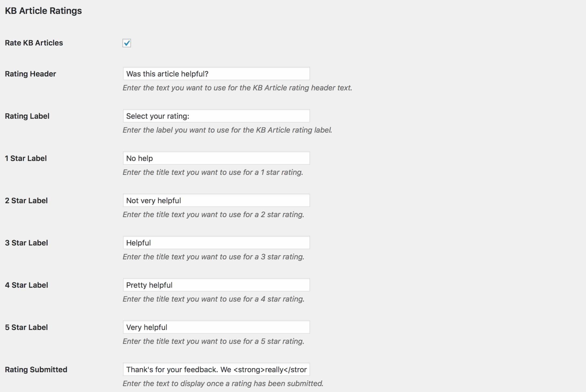Click the 2 Star Label input

coord(216,201)
